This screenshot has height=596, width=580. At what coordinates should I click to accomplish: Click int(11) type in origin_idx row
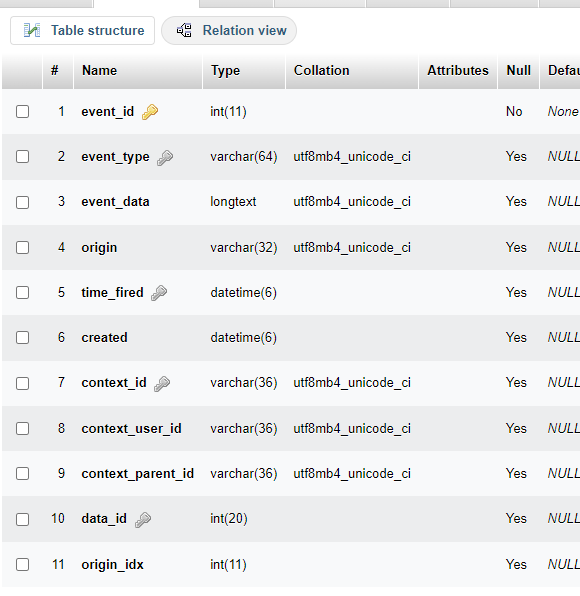click(228, 565)
